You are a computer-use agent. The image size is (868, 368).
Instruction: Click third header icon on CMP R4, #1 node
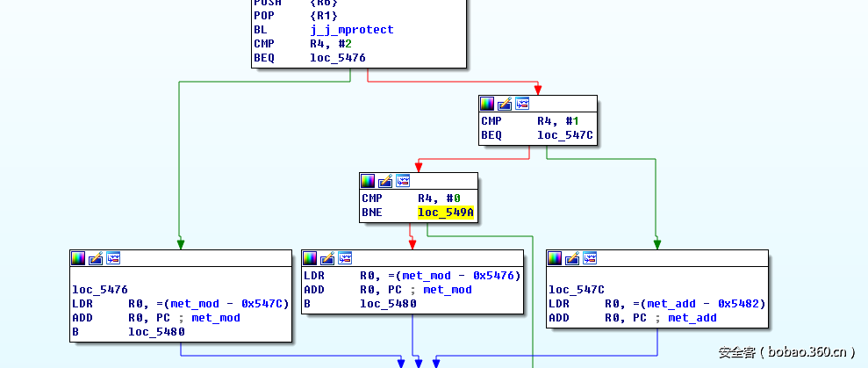(522, 104)
